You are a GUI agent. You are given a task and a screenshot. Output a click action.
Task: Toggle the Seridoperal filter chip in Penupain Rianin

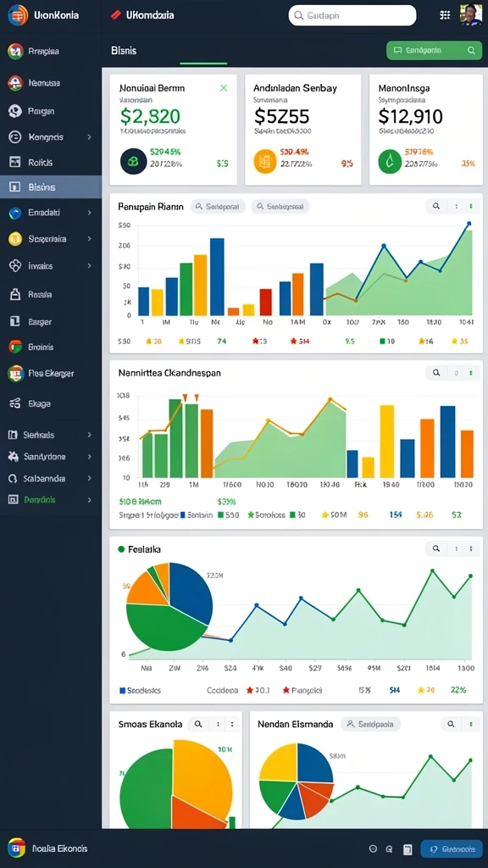(x=218, y=207)
